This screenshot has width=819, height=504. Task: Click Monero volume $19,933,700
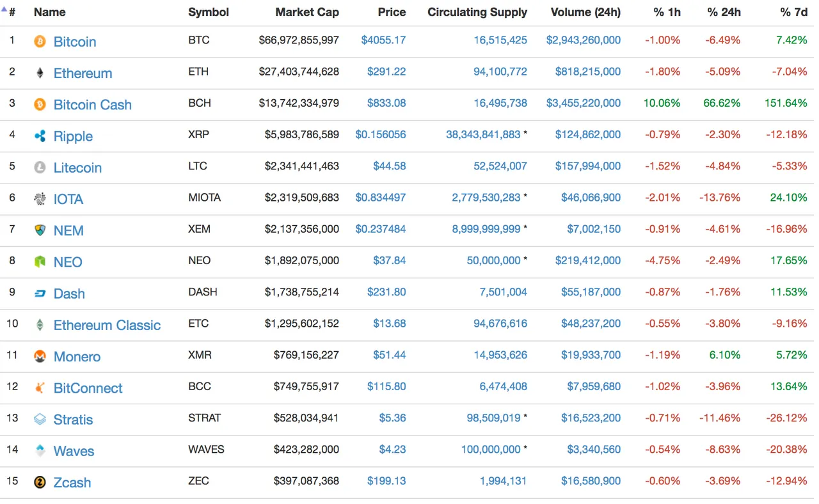[591, 354]
